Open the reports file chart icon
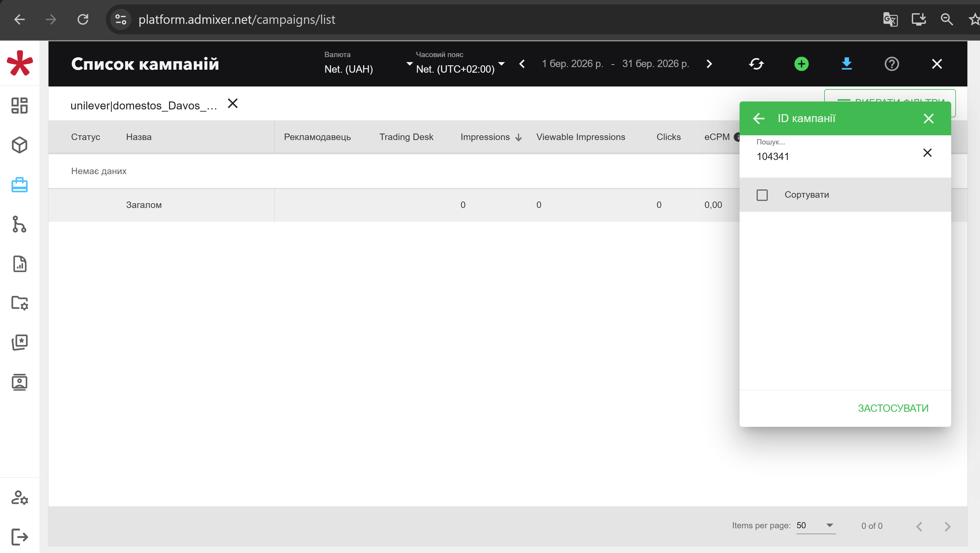The image size is (980, 553). (19, 264)
